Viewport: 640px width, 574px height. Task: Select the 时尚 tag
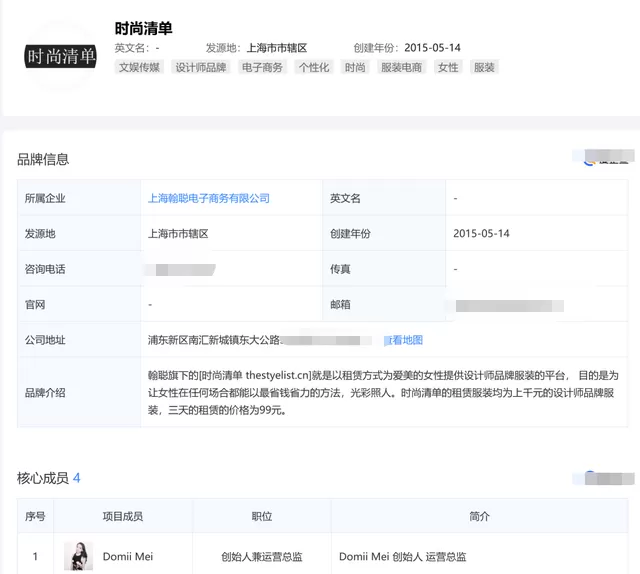coord(355,67)
